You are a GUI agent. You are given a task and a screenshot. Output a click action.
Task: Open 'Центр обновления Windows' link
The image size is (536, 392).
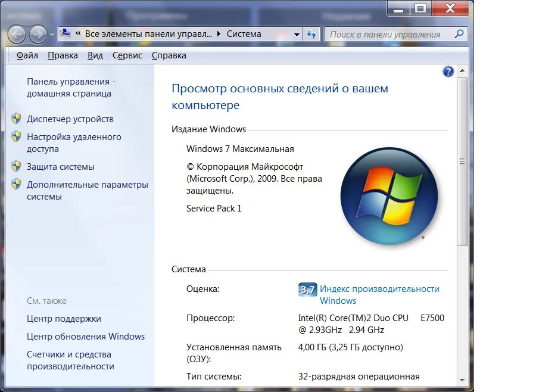click(x=86, y=336)
